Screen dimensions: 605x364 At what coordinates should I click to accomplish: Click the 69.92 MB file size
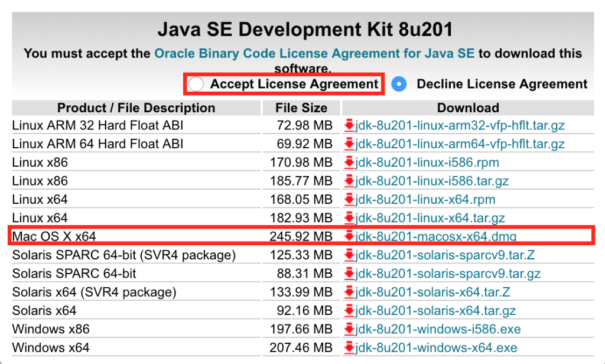304,144
